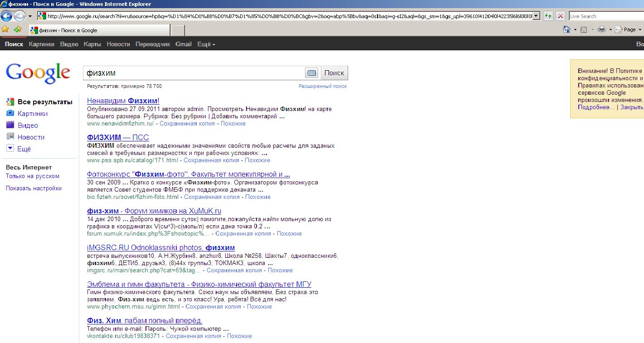The height and width of the screenshot is (343, 644).
Task: Click Похожие for www.pss.spb.ru result
Action: point(257,160)
